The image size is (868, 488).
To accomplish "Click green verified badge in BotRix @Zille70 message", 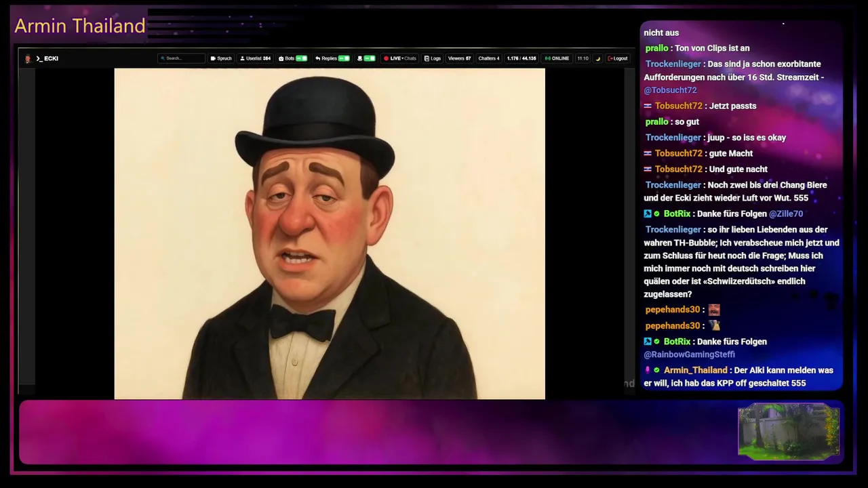I will click(656, 214).
